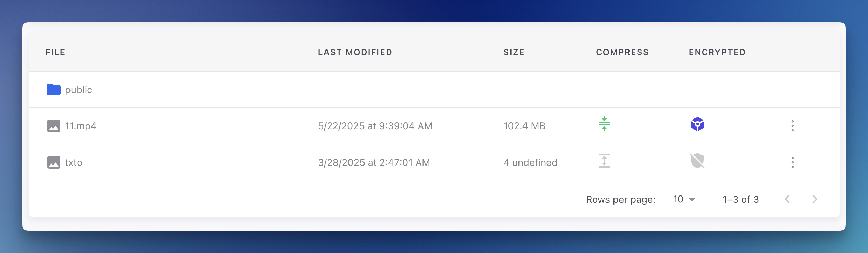This screenshot has height=253, width=868.
Task: Open the public folder icon
Action: [x=53, y=90]
